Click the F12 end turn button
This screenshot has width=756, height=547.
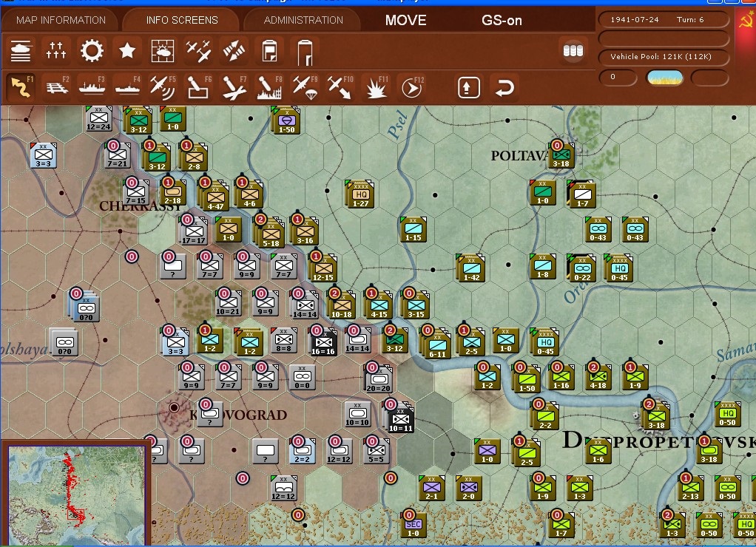coord(412,87)
